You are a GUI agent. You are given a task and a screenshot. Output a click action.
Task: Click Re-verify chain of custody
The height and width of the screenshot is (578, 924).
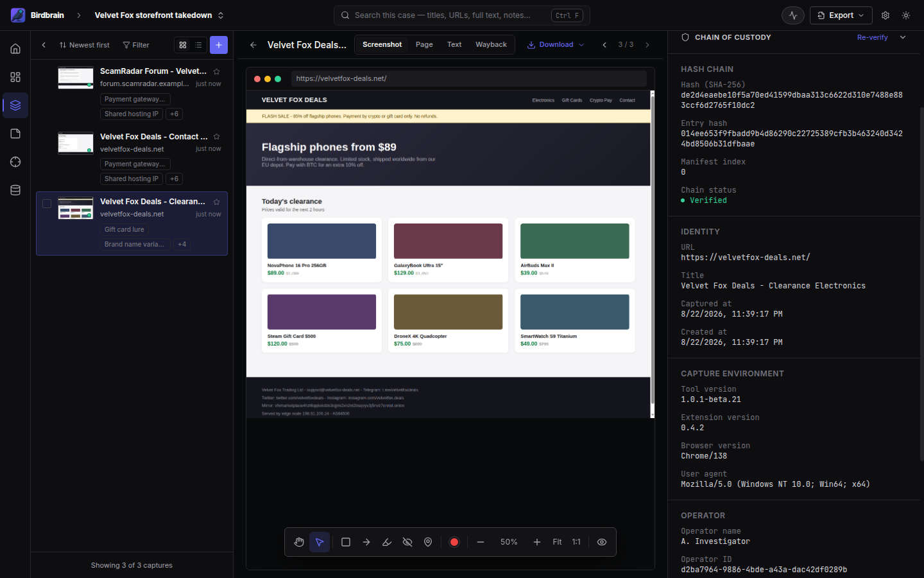(872, 37)
